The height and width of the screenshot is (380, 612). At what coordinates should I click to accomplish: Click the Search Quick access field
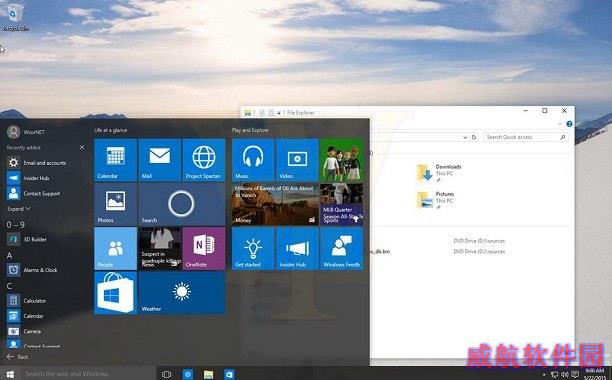[x=525, y=137]
